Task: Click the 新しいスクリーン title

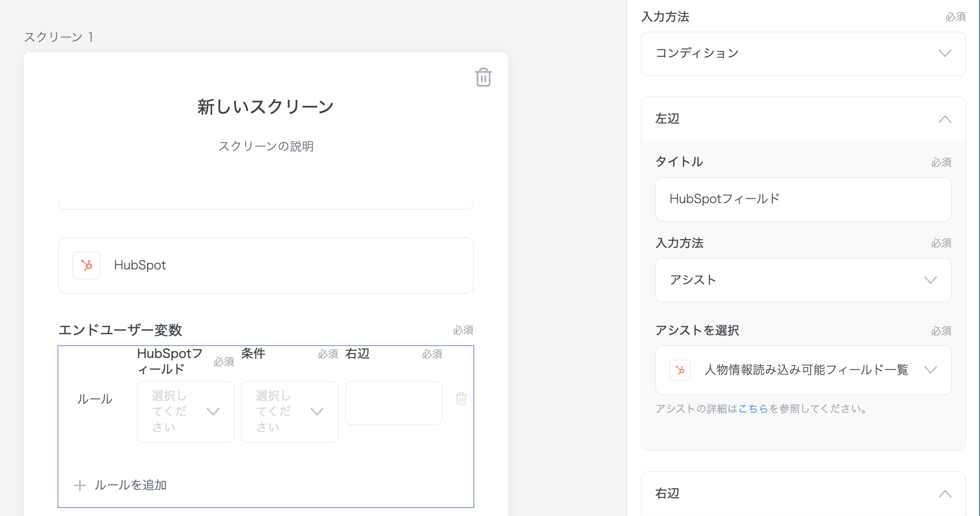Action: (265, 107)
